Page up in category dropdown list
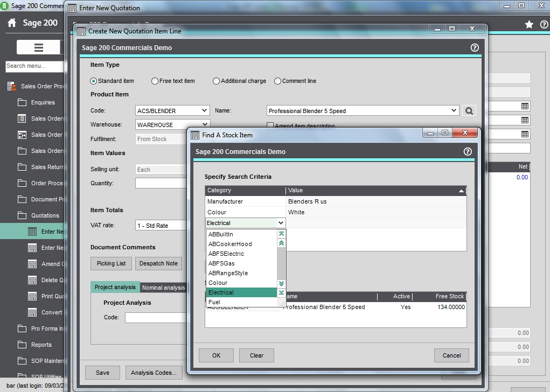This screenshot has width=550, height=392. click(x=281, y=243)
